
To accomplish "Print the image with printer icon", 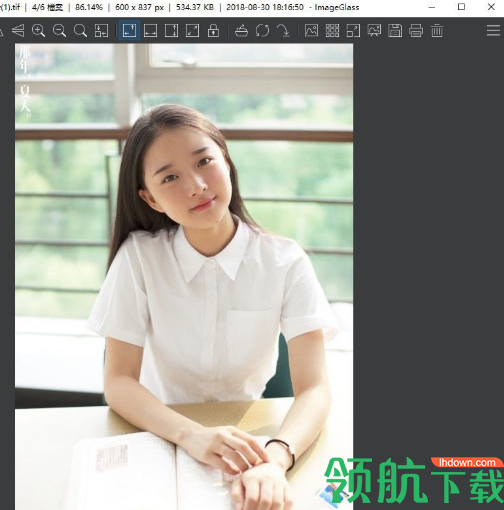I will [x=416, y=31].
